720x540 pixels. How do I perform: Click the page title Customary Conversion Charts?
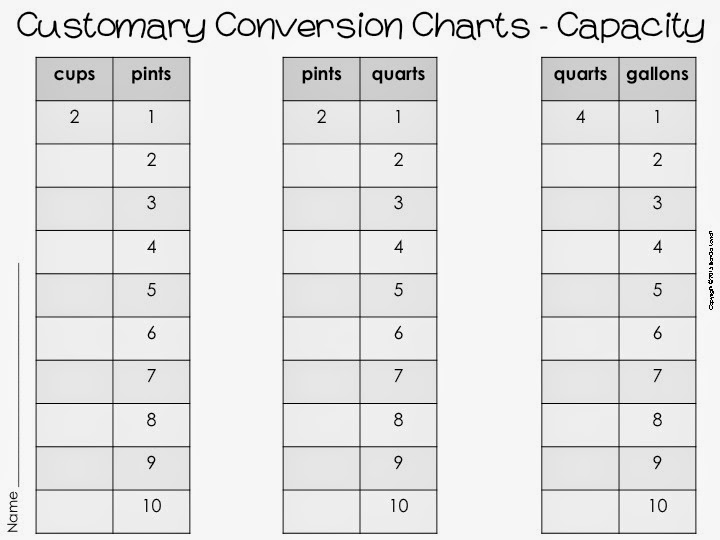tap(273, 25)
